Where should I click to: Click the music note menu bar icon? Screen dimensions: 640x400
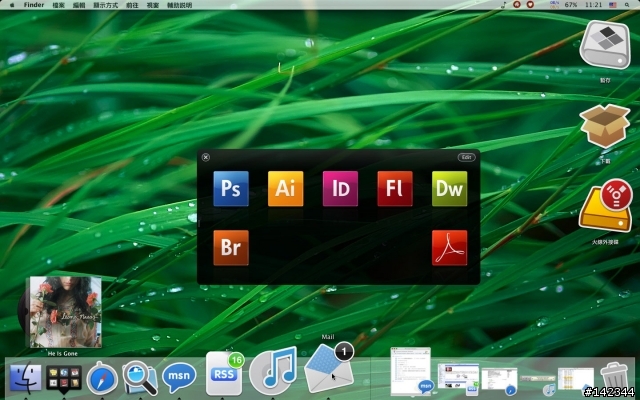[x=504, y=5]
